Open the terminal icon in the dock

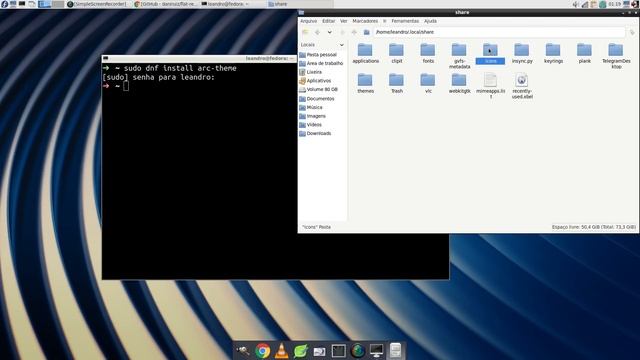(338, 351)
